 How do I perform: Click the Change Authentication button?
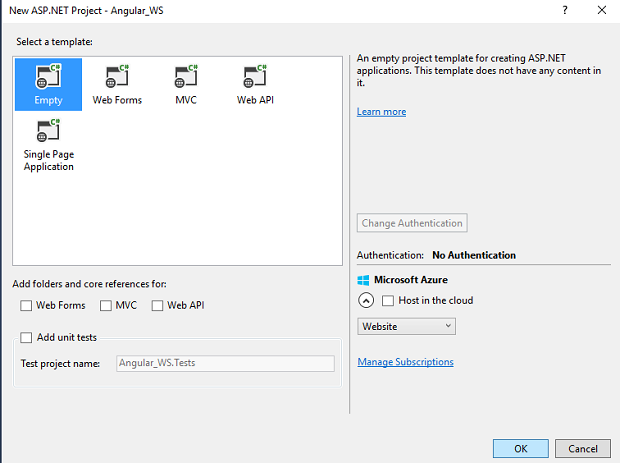[x=412, y=223]
